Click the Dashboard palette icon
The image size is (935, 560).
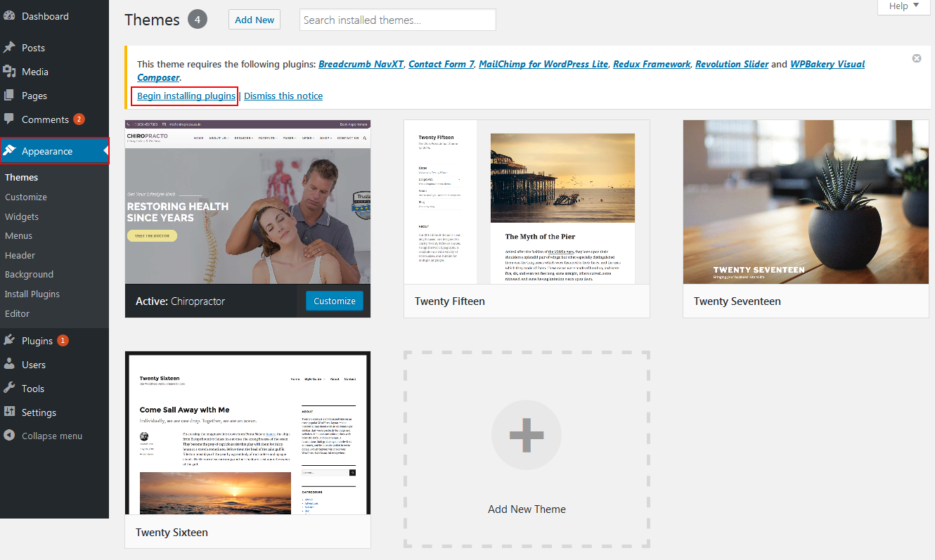click(9, 16)
